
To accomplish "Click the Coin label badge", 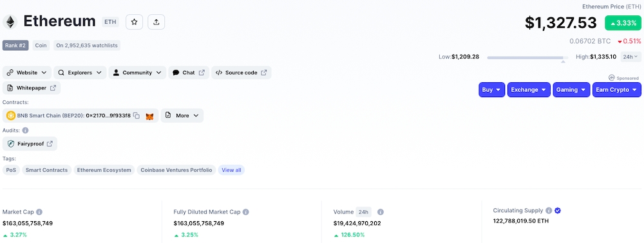I will 41,45.
